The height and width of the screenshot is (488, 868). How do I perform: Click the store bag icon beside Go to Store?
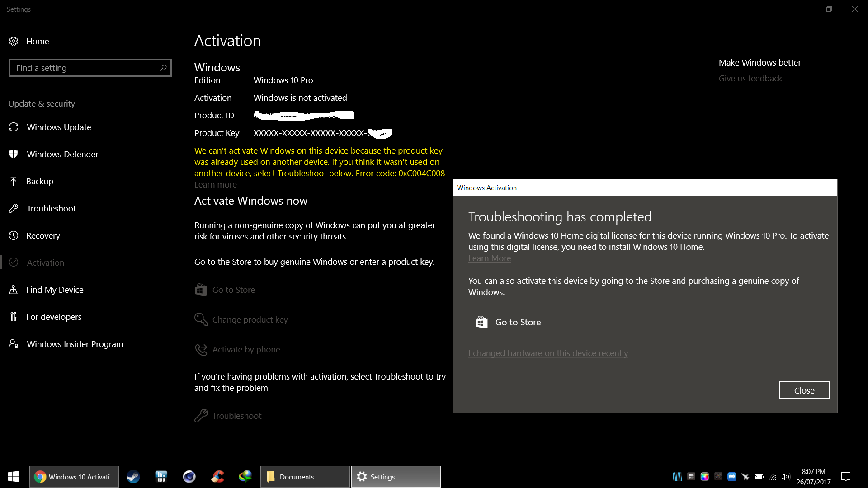click(201, 290)
